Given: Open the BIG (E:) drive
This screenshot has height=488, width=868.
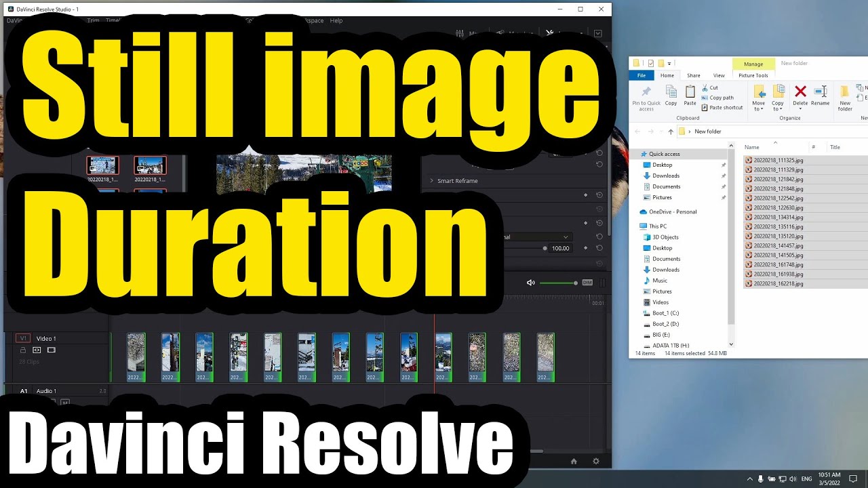Looking at the screenshot, I should pyautogui.click(x=656, y=335).
